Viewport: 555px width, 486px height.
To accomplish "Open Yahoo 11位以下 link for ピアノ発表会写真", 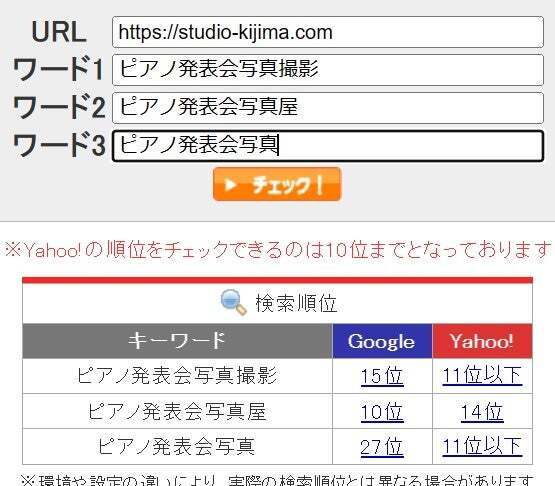I will point(482,446).
